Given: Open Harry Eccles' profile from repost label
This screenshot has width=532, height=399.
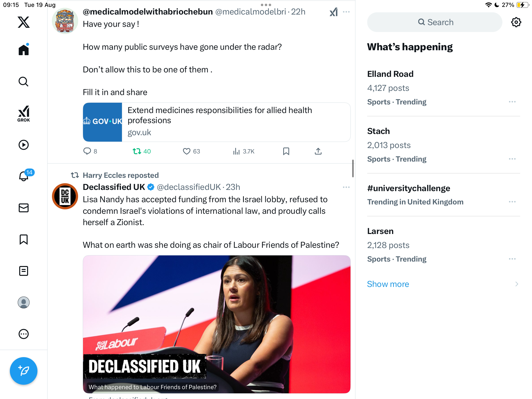Looking at the screenshot, I should 120,175.
